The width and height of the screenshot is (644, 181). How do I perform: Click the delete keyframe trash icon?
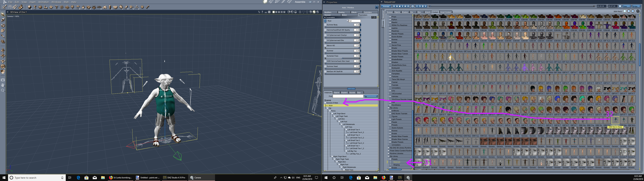[x=423, y=6]
